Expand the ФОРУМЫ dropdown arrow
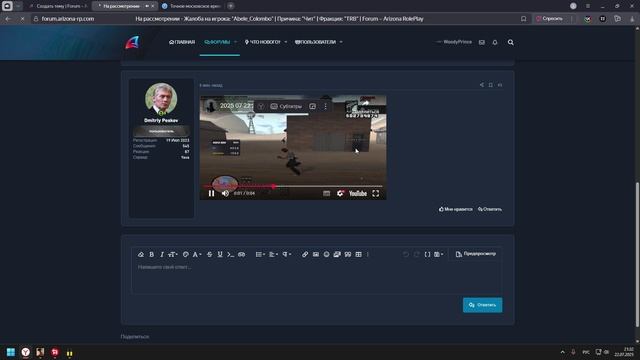Screen dimensions: 640x360 pos(236,42)
